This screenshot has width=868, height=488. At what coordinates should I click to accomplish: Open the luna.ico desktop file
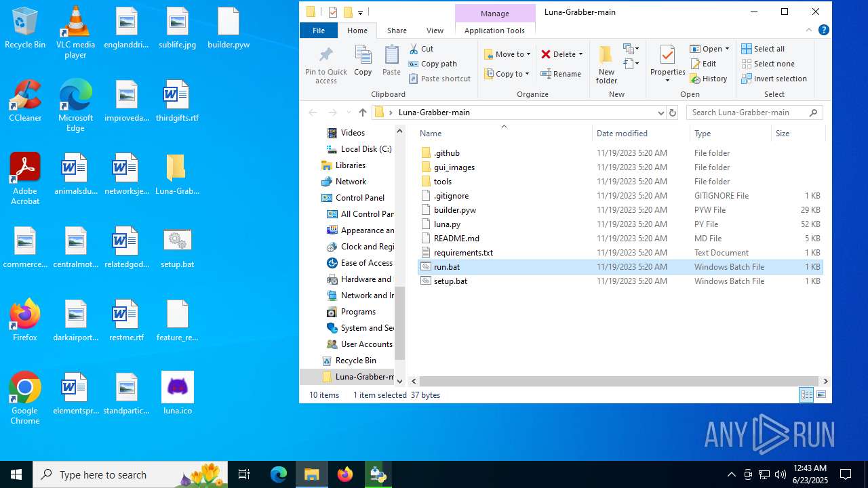tap(178, 393)
